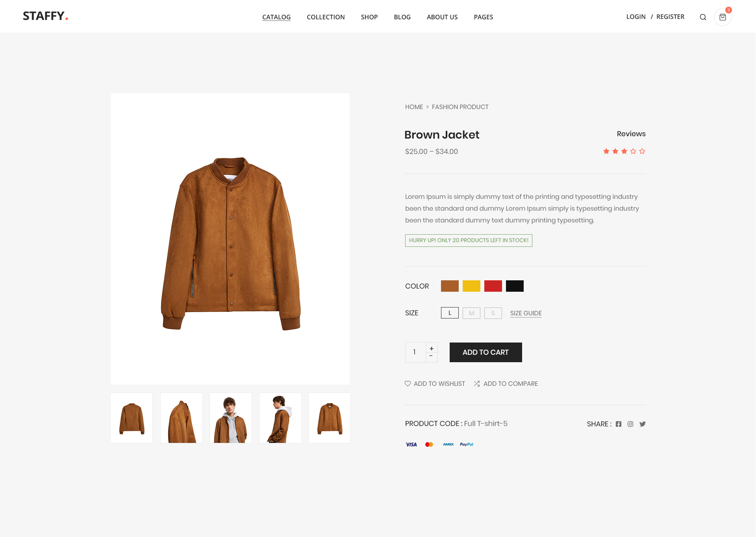Viewport: 756px width, 537px height.
Task: Open the Pages menu
Action: pos(484,17)
